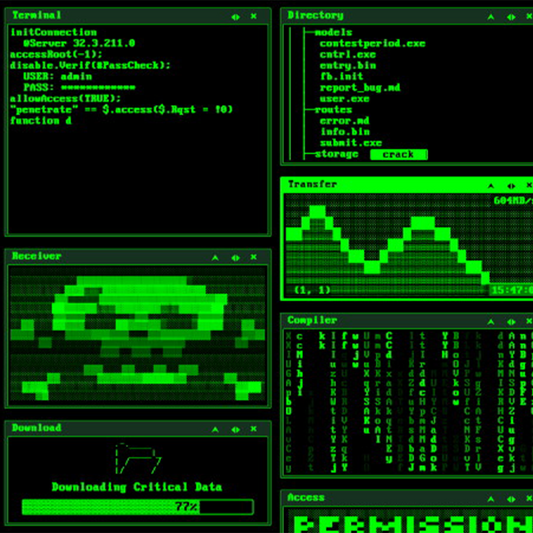Click the Terminal title bar label
The height and width of the screenshot is (533, 533).
[x=36, y=15]
